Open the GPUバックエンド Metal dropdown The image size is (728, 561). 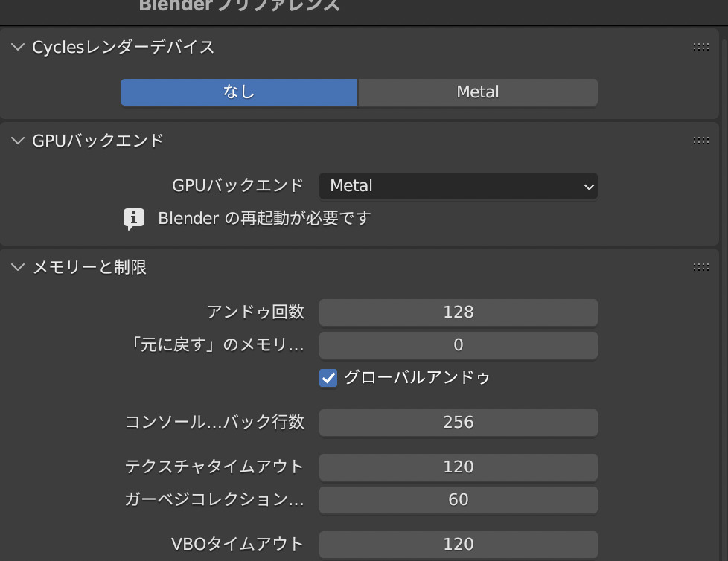coord(459,186)
